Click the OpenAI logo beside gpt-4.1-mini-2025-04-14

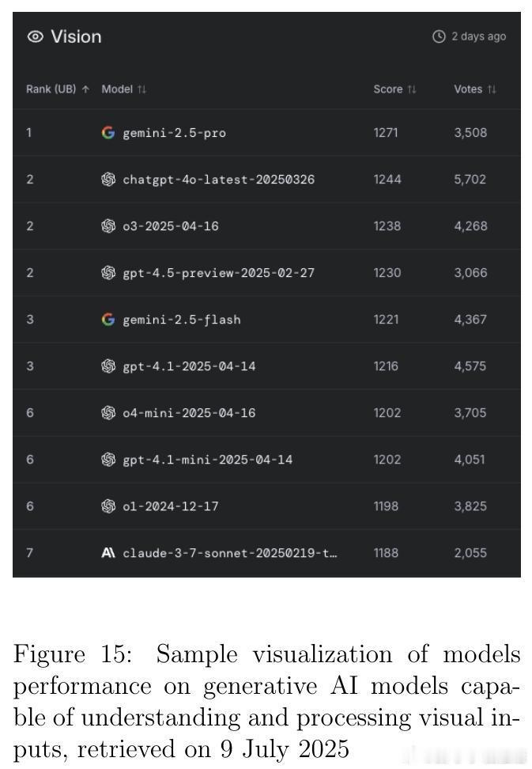click(108, 460)
